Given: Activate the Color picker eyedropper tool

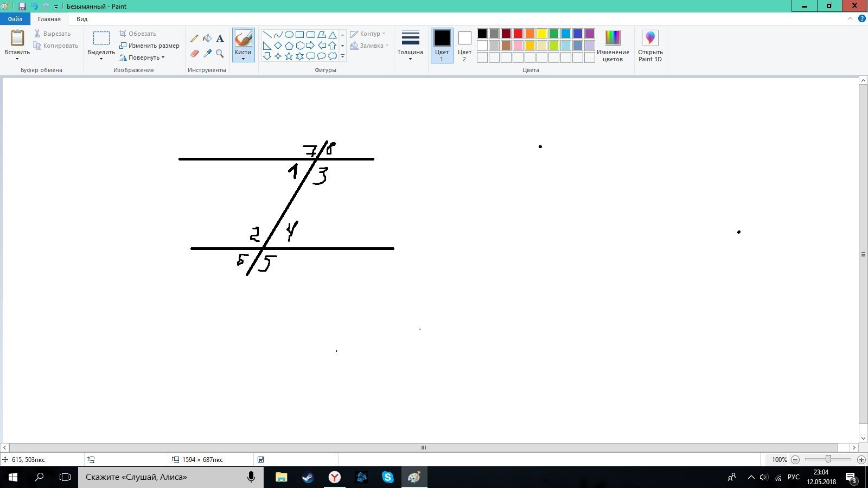Looking at the screenshot, I should click(207, 53).
